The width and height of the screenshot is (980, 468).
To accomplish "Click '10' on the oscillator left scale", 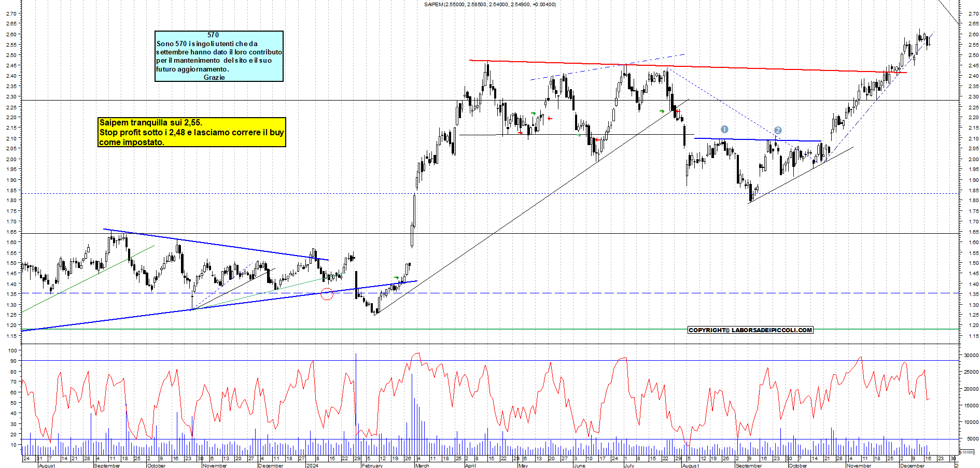I will [13, 445].
